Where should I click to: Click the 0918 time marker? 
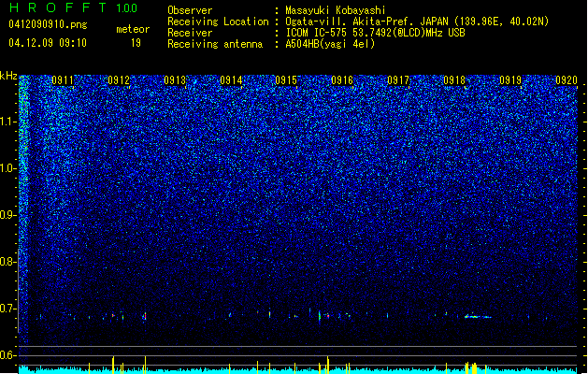[x=454, y=80]
